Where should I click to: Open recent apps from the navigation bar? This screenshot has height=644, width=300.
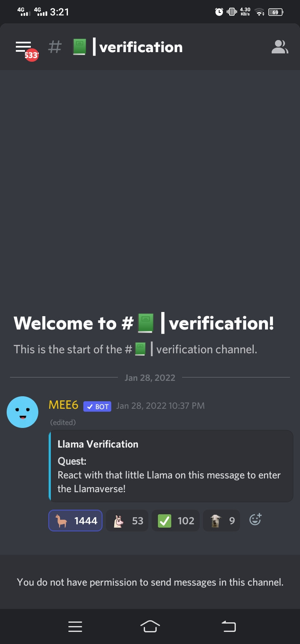pos(75,626)
